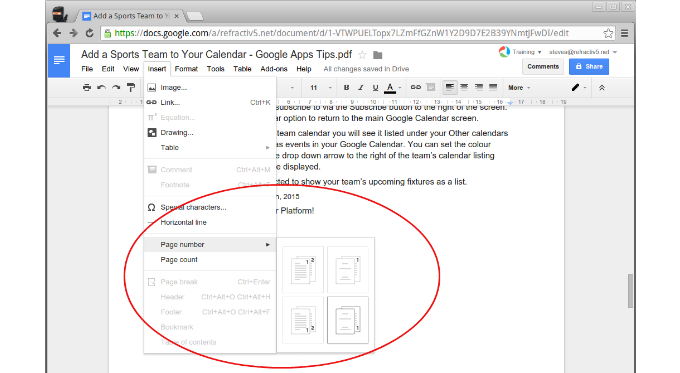The width and height of the screenshot is (680, 373).
Task: Star this document with the star icon
Action: [362, 55]
